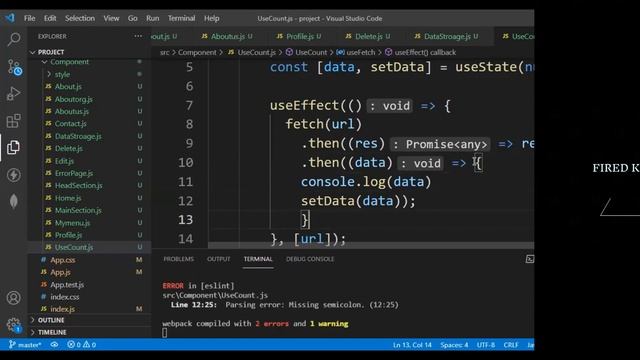
Task: Click line number 11 in the gutter
Action: [x=185, y=182]
